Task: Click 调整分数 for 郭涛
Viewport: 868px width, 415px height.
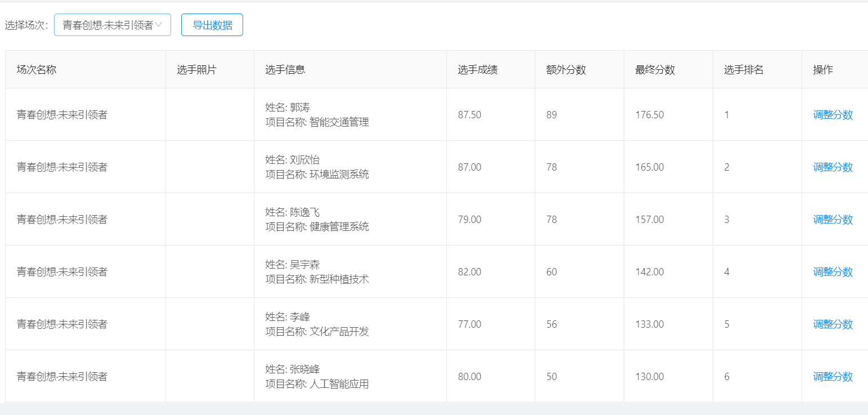Action: pos(833,115)
